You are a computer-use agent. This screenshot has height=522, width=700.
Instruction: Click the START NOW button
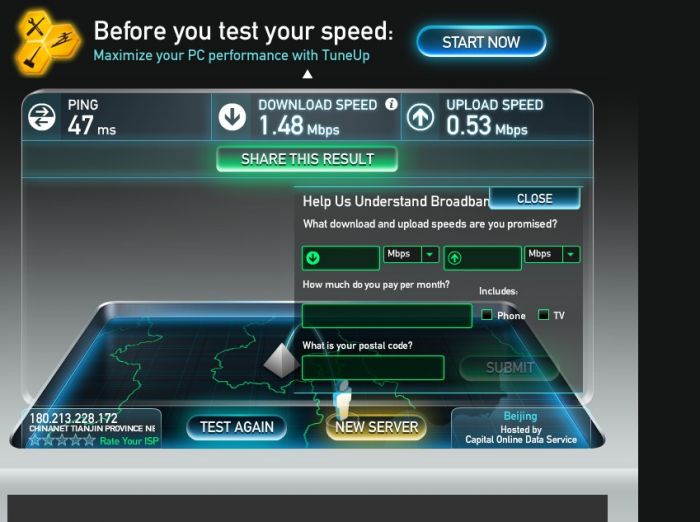click(x=481, y=42)
